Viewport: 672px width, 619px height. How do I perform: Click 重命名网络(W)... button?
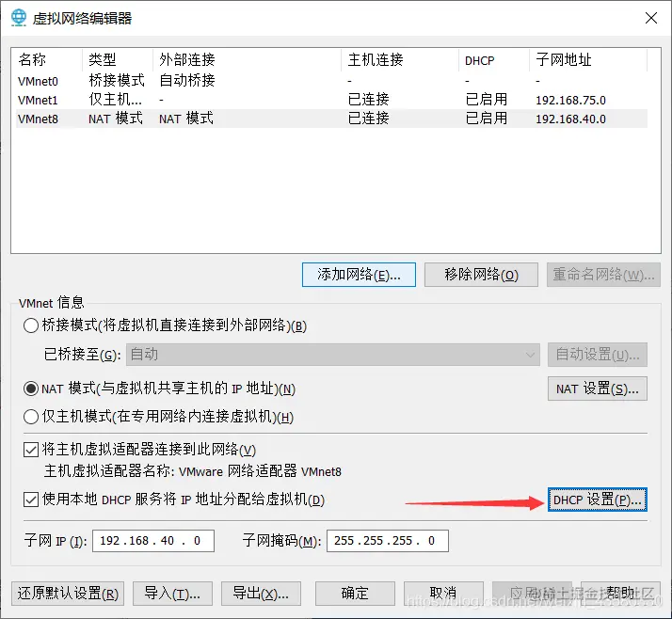pyautogui.click(x=603, y=275)
